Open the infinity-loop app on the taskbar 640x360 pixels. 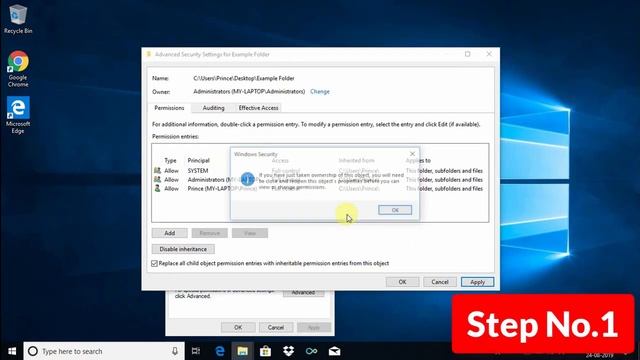(311, 351)
